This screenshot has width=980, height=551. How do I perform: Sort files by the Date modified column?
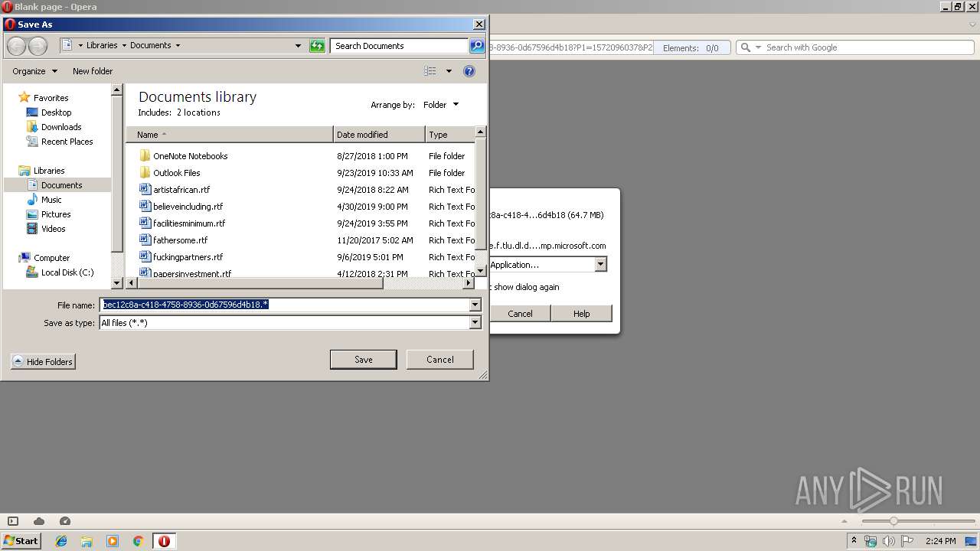click(x=379, y=135)
